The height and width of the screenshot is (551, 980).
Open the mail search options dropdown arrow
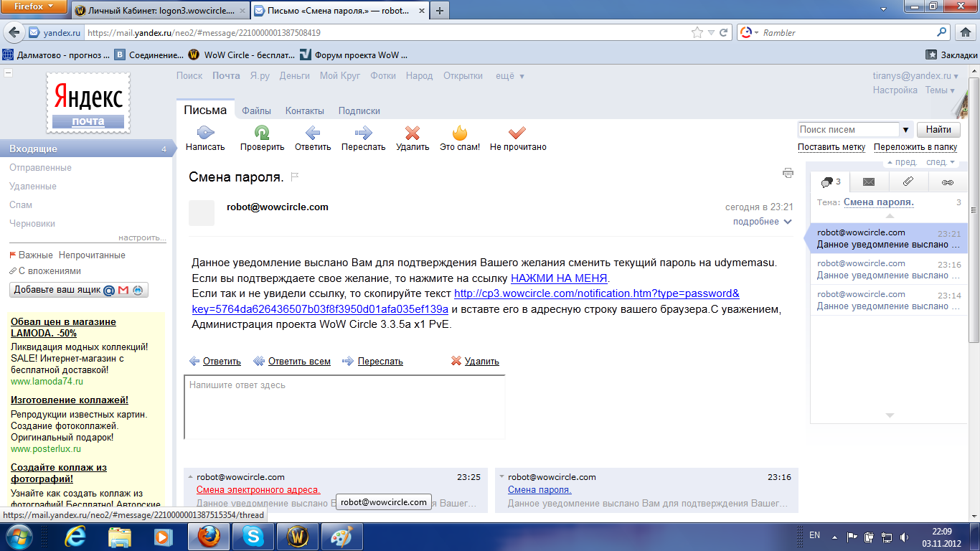click(906, 130)
